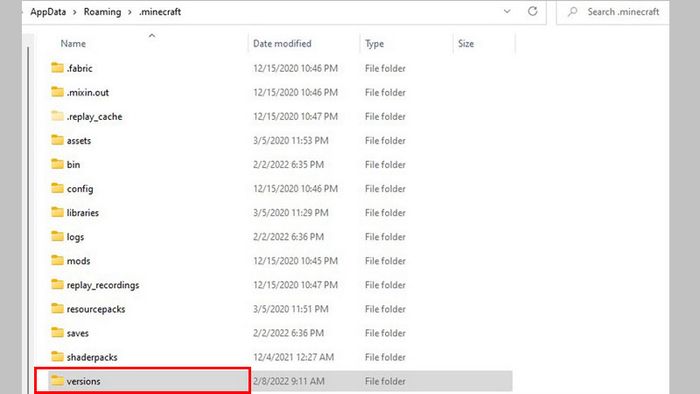Click the date 3/5/2020 11:51 PM
Viewport: 700px width, 394px height.
click(291, 309)
